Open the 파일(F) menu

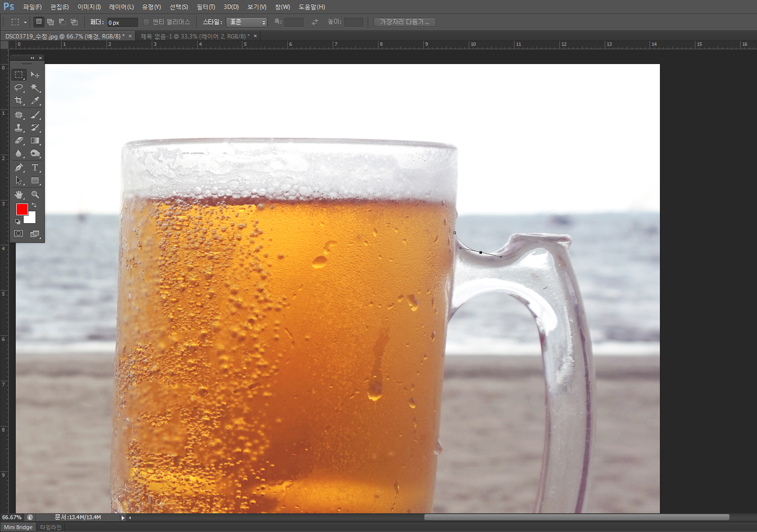tap(33, 7)
